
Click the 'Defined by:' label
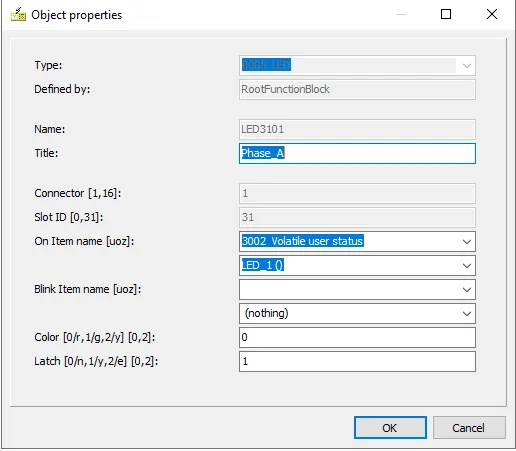point(62,89)
